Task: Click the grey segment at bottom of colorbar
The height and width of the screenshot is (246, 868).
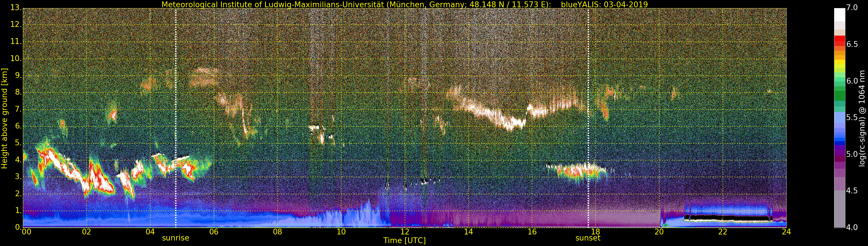Action: pyautogui.click(x=839, y=209)
